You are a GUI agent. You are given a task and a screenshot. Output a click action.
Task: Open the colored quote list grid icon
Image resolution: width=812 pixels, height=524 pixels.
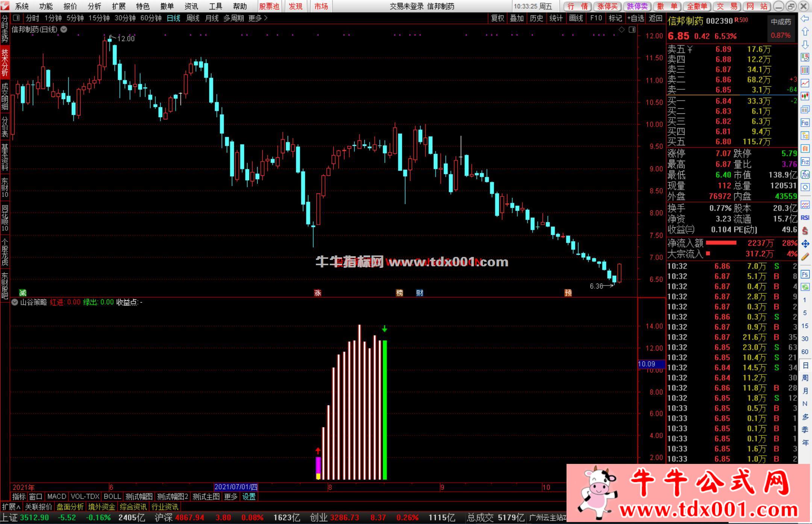(805, 70)
